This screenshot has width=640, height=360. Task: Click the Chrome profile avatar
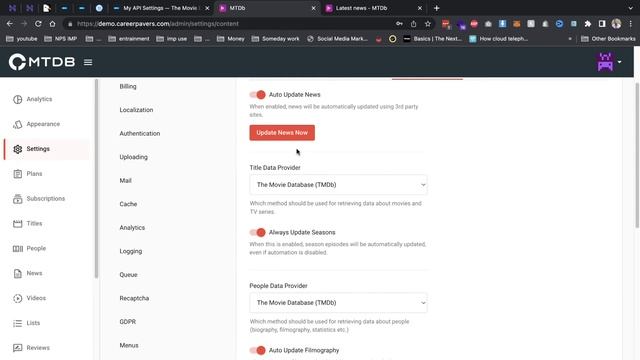pyautogui.click(x=616, y=24)
